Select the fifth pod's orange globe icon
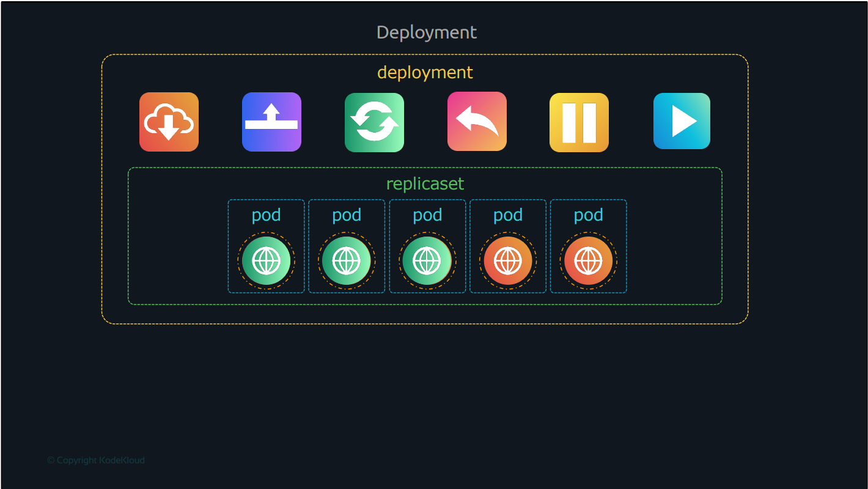The height and width of the screenshot is (489, 868). pyautogui.click(x=589, y=261)
